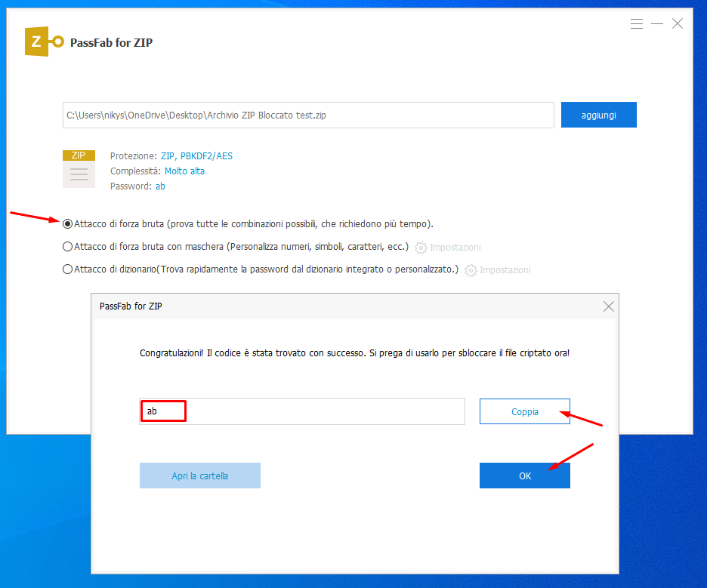The width and height of the screenshot is (707, 588).
Task: Open folder with Apri la cartella
Action: tap(199, 476)
